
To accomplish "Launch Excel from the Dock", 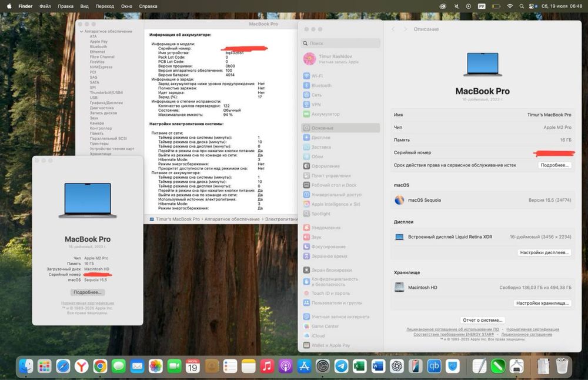I will [360, 366].
